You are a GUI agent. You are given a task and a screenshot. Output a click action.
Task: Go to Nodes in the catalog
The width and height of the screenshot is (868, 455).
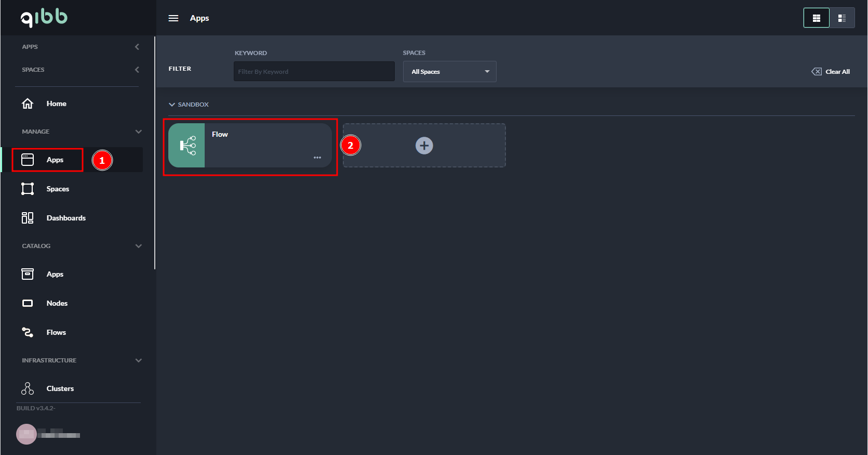coord(57,303)
